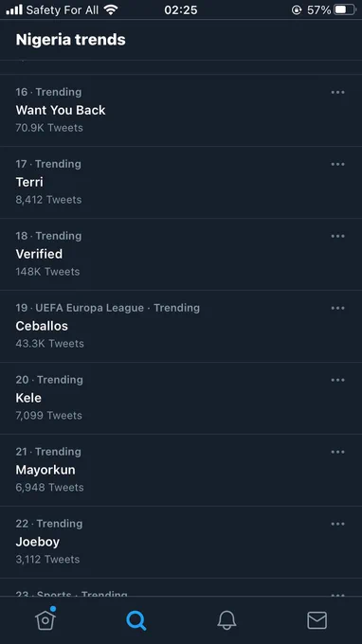Screen dimensions: 362x644
Task: Open more options for Verified trend
Action: point(337,236)
